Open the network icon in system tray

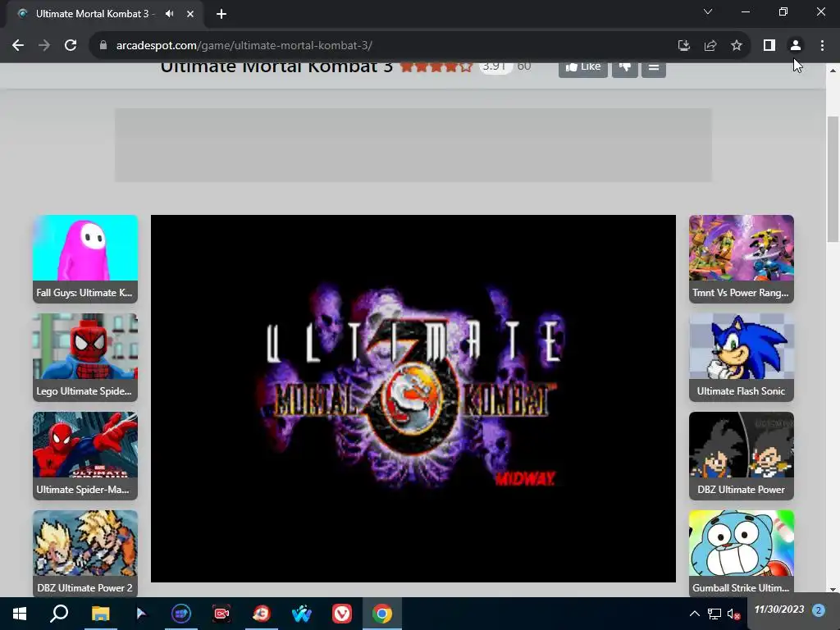click(x=714, y=614)
